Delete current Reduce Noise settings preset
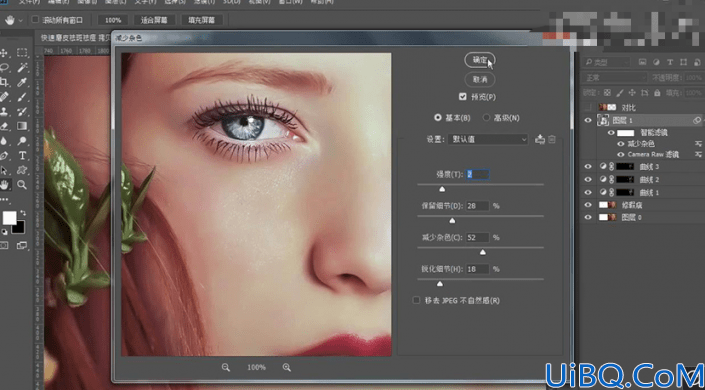 [x=552, y=139]
